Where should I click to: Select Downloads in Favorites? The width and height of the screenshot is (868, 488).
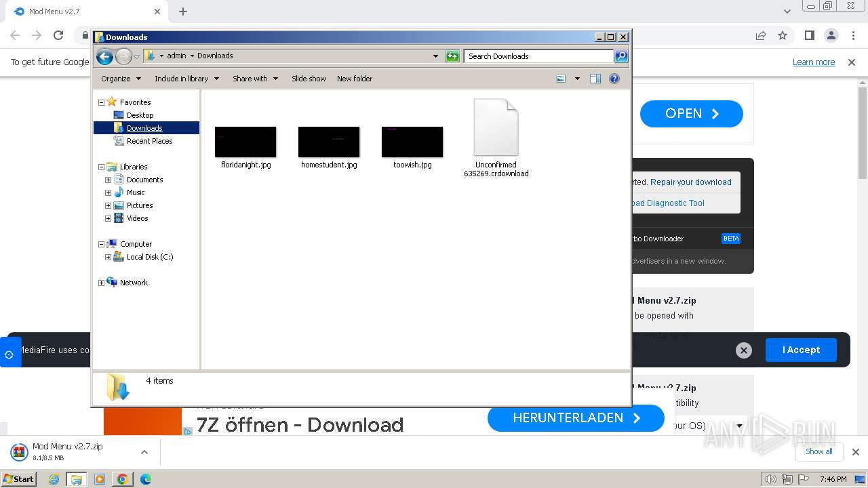tap(144, 128)
